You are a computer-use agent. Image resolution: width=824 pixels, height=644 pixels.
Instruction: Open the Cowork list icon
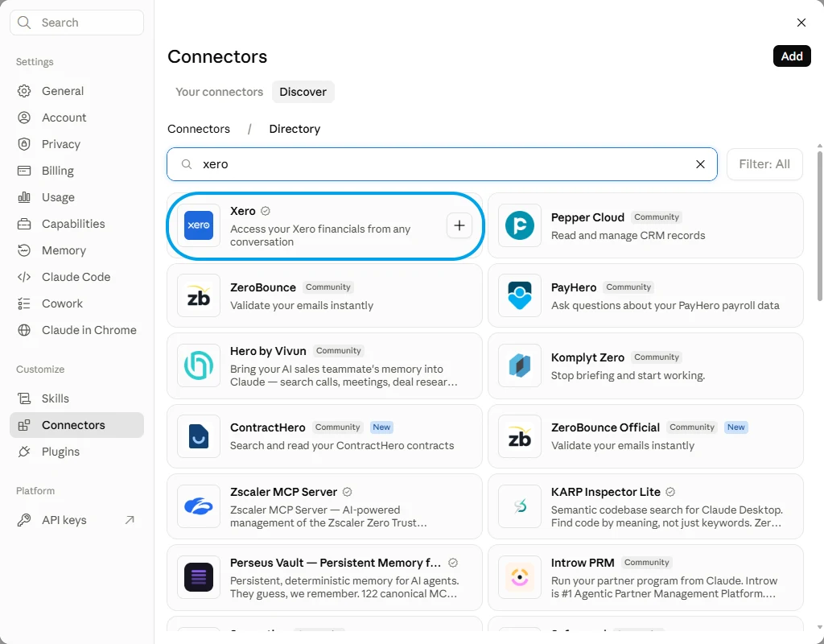coord(24,303)
